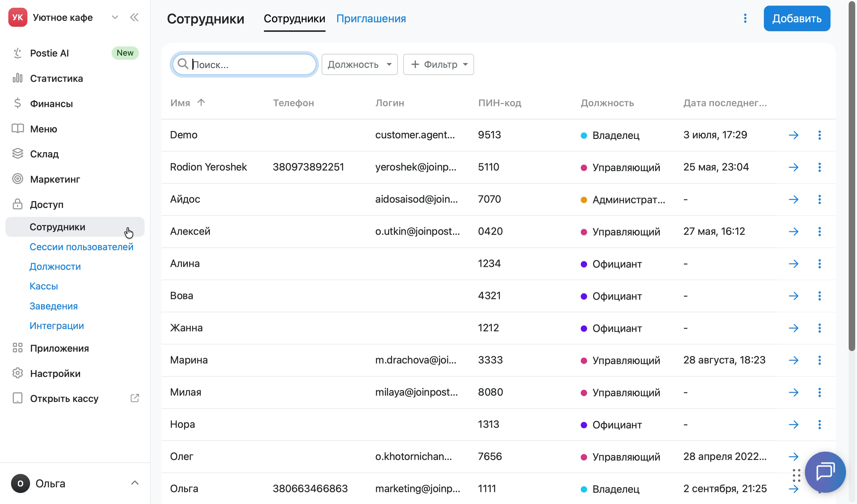
Task: Open the support chat widget
Action: pos(825,472)
